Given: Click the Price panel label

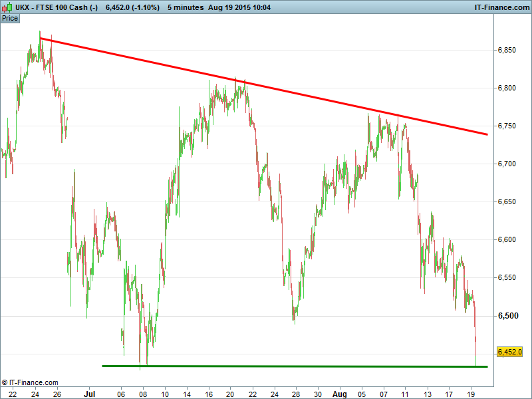Looking at the screenshot, I should [10, 19].
